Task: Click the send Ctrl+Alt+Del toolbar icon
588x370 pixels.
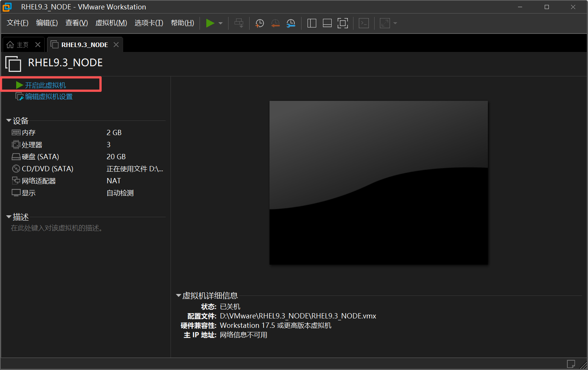Action: coord(239,23)
